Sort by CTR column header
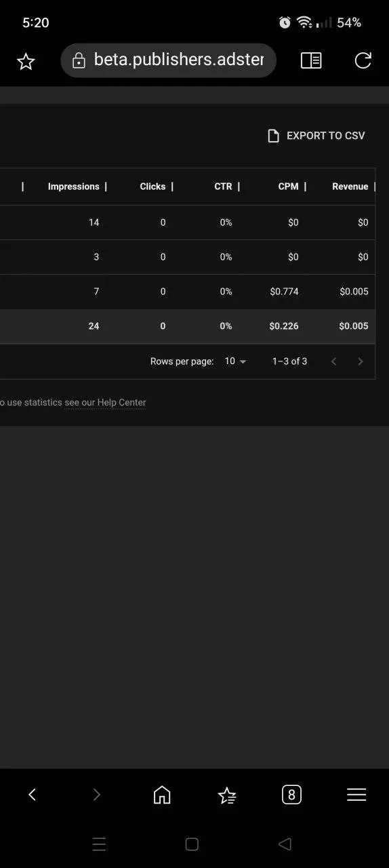Viewport: 389px width, 868px height. [223, 186]
